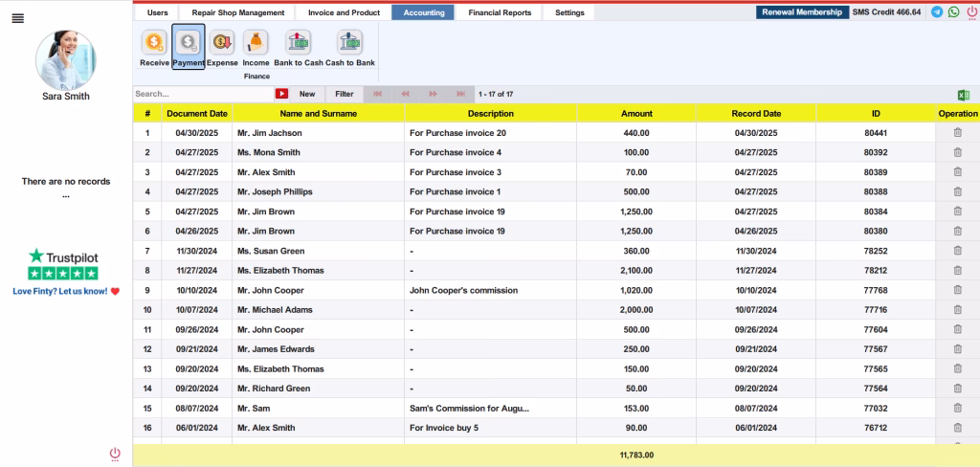Choose the Bank to Cash transfer icon
The width and height of the screenshot is (980, 467).
point(299,48)
